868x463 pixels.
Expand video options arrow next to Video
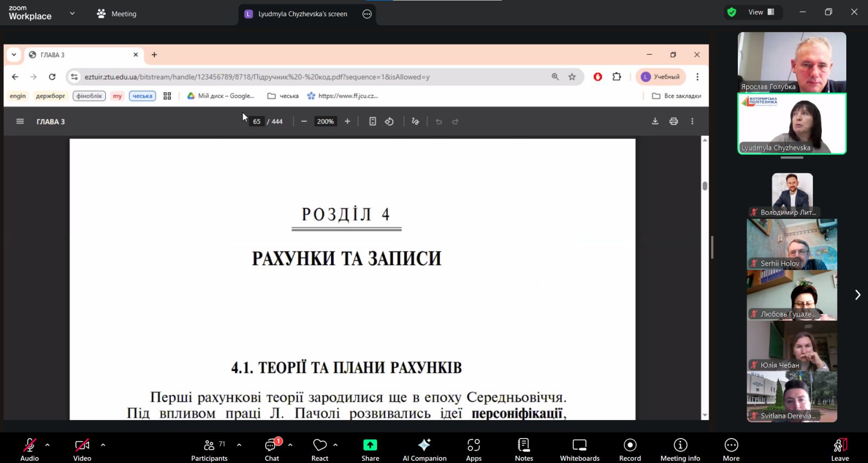point(103,445)
